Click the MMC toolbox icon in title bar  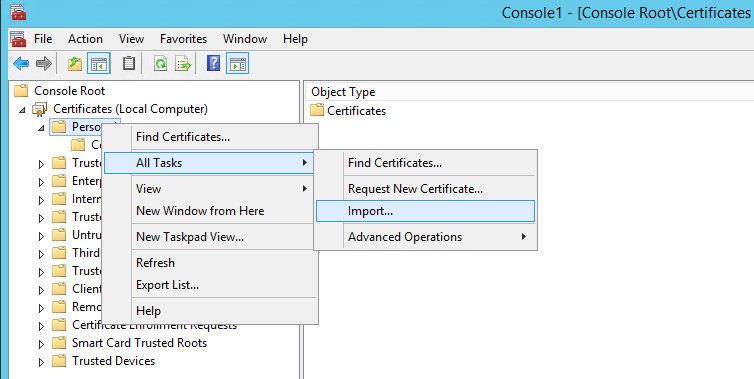point(18,12)
